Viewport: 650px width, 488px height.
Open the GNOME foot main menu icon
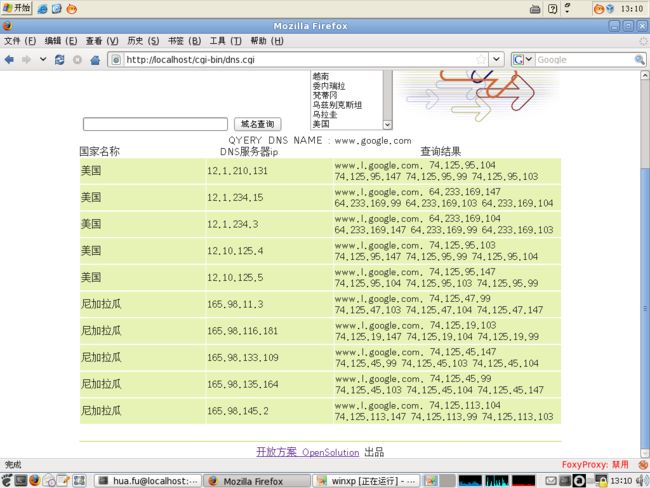[x=7, y=481]
